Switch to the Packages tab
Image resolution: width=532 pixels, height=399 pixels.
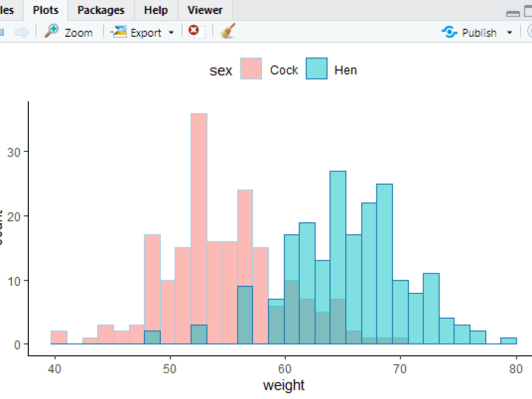click(101, 10)
